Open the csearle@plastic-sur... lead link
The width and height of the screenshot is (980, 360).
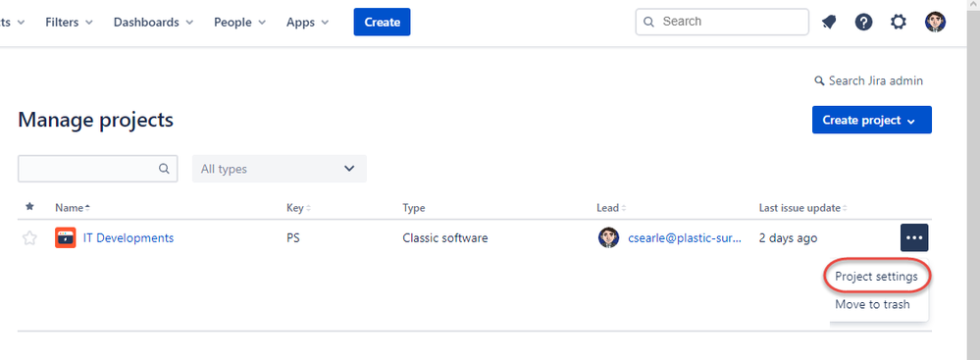point(685,238)
